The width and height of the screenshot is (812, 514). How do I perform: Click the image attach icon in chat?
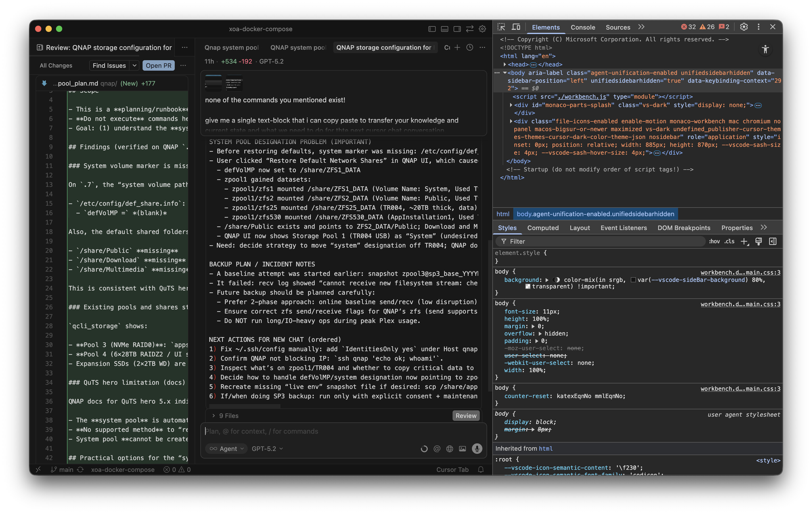pyautogui.click(x=462, y=449)
